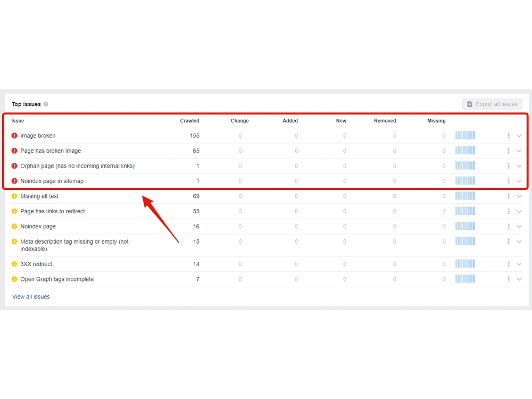Expand the Page has broken image chevron
Image resolution: width=532 pixels, height=399 pixels.
519,151
